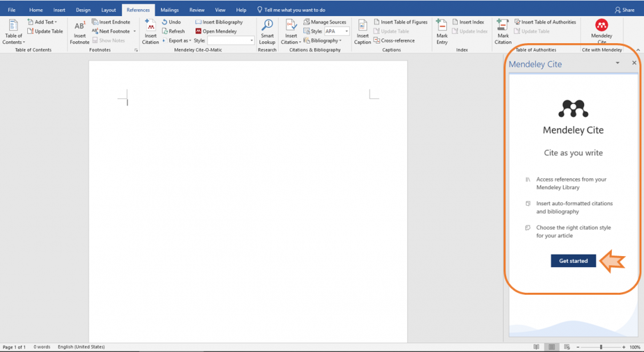The height and width of the screenshot is (352, 644).
Task: Click English (United States) language indicator
Action: (x=81, y=347)
